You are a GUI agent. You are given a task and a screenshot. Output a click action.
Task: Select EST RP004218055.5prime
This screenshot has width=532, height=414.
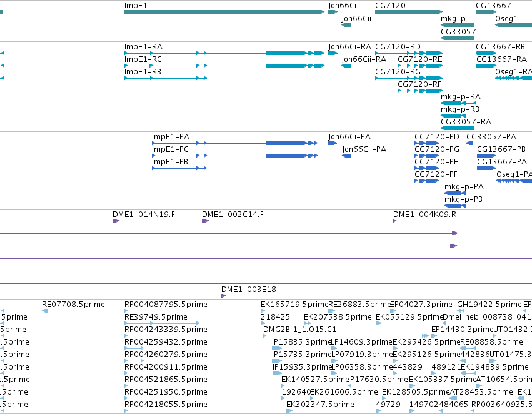click(126, 411)
